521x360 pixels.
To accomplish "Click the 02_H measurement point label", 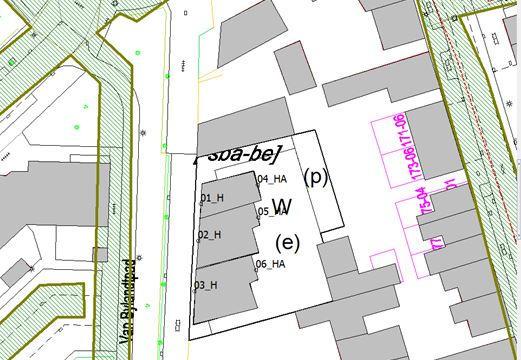I will click(x=210, y=235).
